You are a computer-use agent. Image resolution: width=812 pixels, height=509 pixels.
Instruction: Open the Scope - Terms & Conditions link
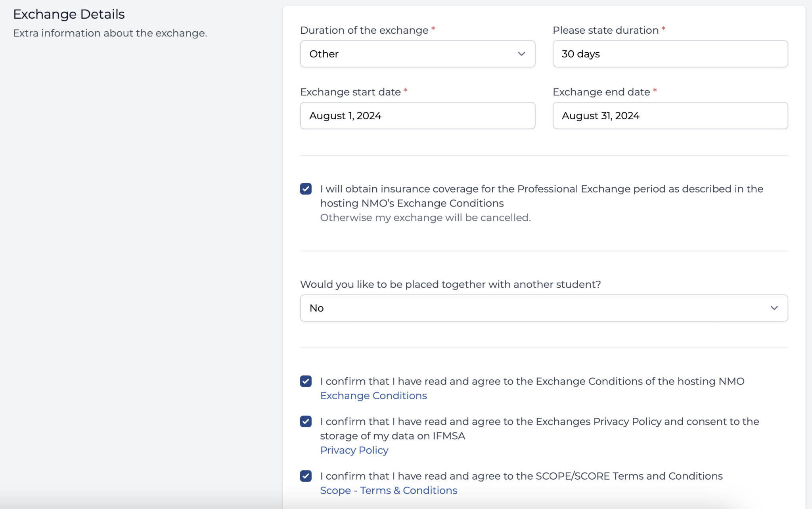389,490
